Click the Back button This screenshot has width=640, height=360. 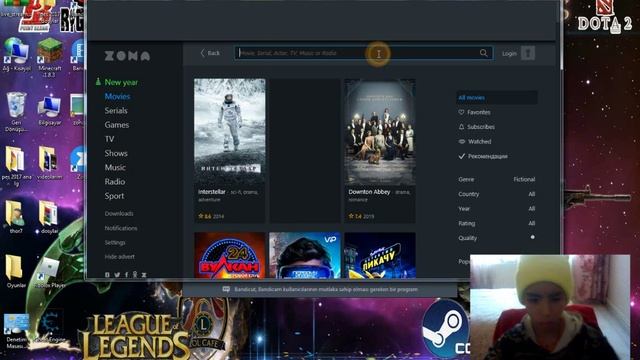(210, 53)
